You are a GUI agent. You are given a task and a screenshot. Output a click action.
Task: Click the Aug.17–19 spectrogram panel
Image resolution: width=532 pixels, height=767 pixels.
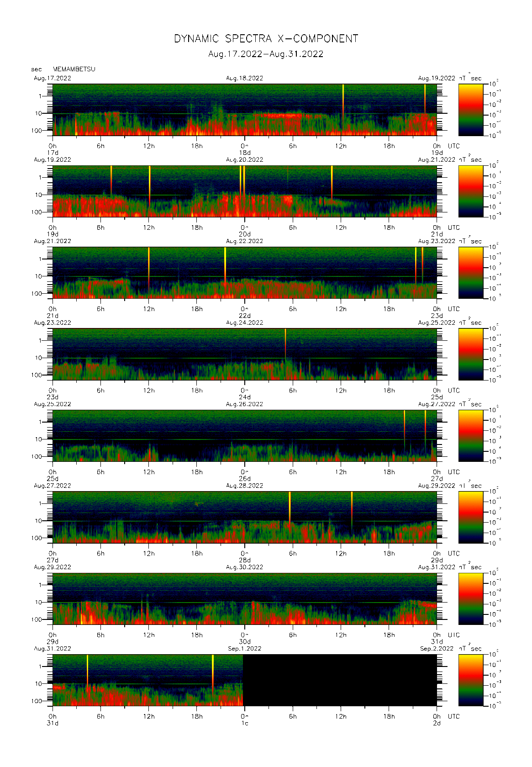245,110
